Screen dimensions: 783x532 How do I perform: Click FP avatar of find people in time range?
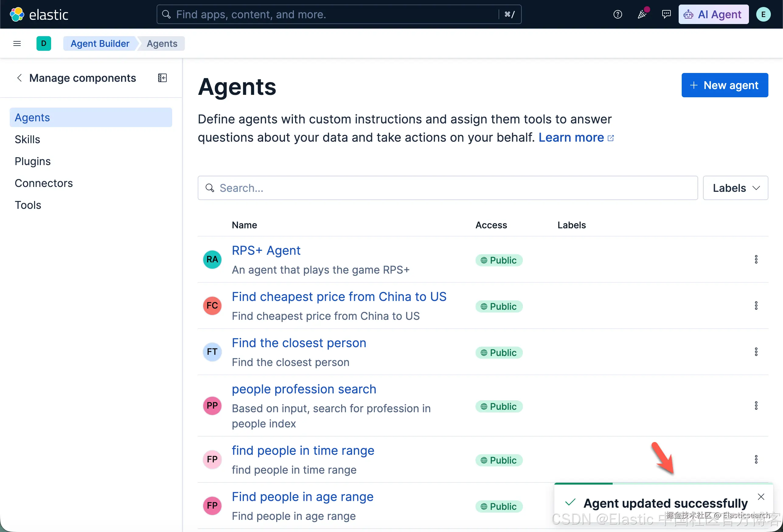coord(212,459)
